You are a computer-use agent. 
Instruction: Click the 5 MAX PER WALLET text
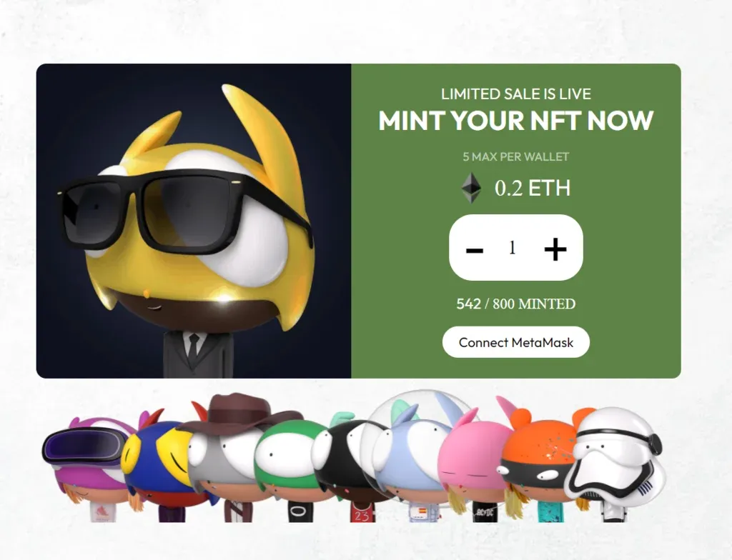[516, 157]
